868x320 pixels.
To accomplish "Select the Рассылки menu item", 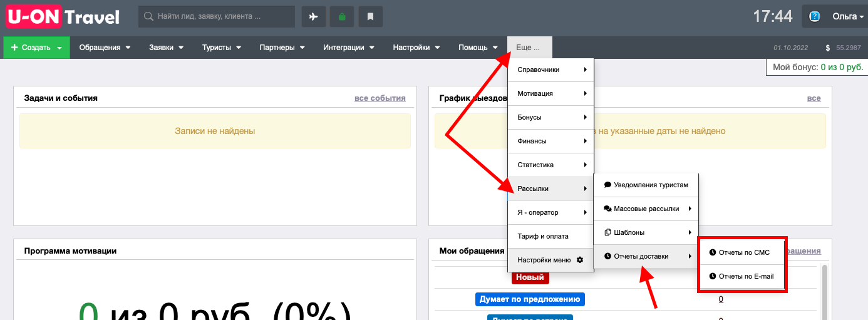I will click(x=550, y=188).
